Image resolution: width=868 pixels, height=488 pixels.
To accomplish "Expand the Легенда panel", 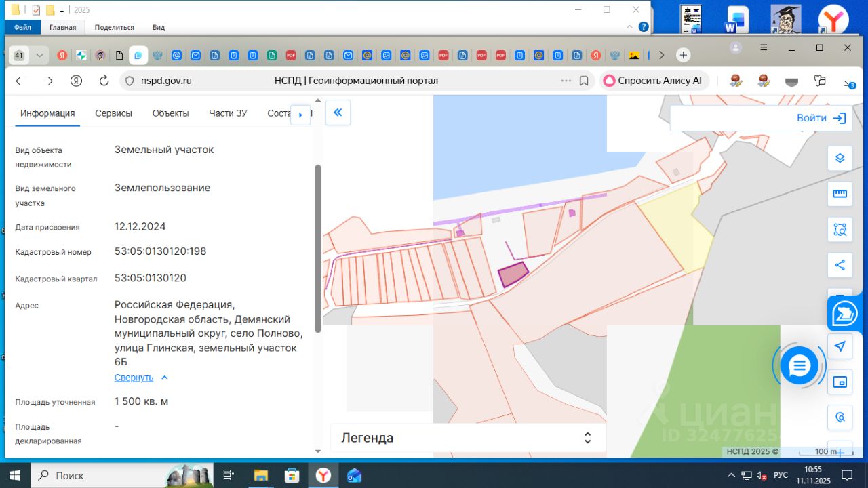I will 587,438.
